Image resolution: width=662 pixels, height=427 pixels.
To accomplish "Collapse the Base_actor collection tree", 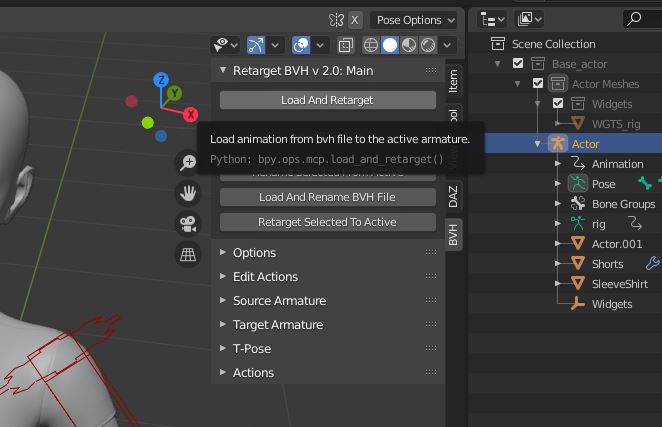I will [498, 64].
